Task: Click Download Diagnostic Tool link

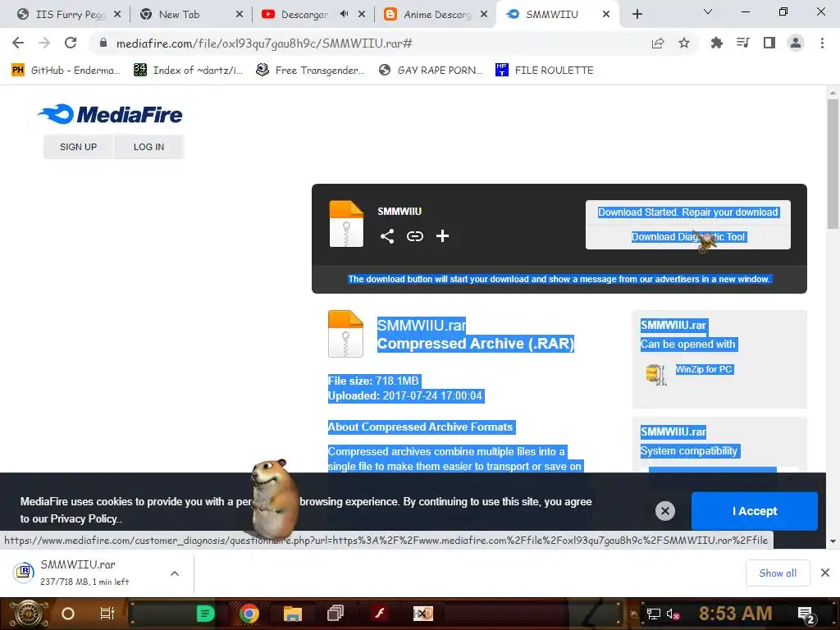Action: (688, 237)
